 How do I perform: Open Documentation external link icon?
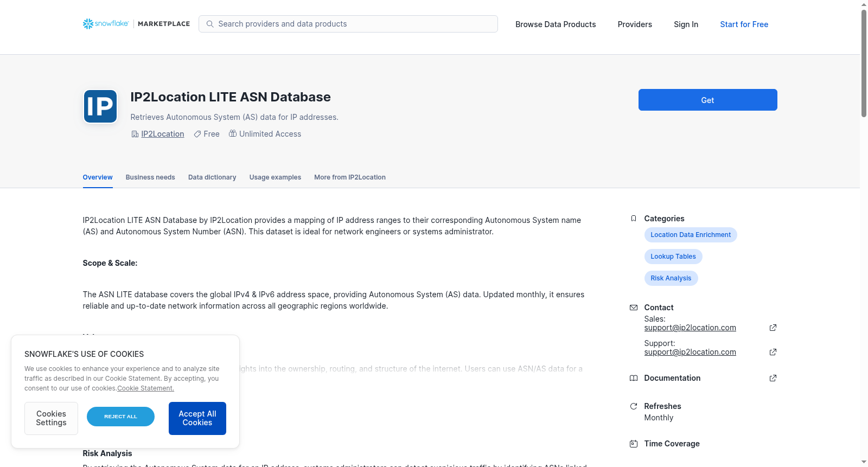click(x=773, y=378)
